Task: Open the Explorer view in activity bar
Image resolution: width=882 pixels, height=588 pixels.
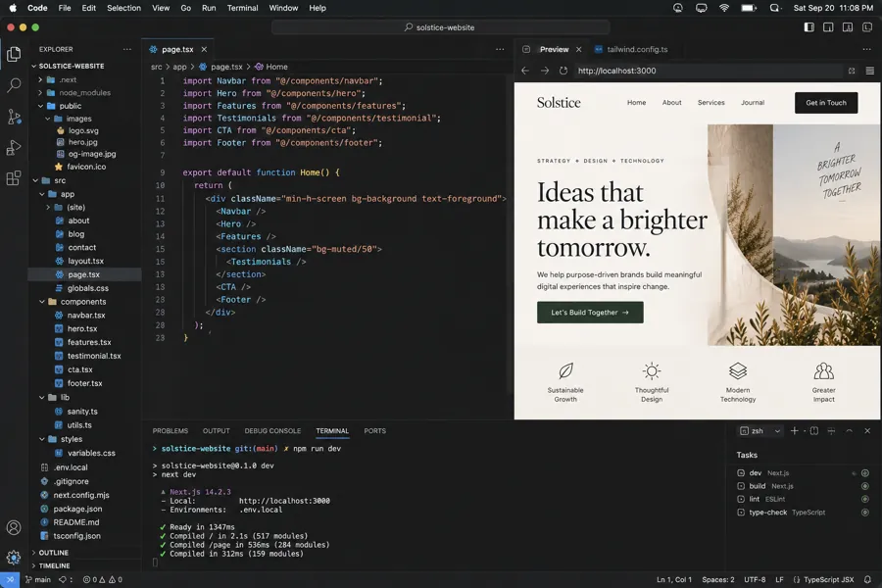Action: pos(14,54)
